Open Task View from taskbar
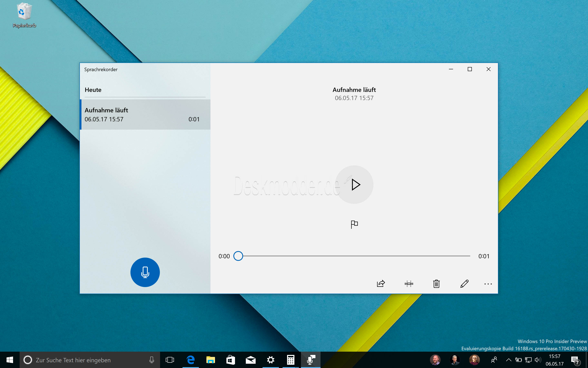The image size is (588, 368). tap(170, 360)
